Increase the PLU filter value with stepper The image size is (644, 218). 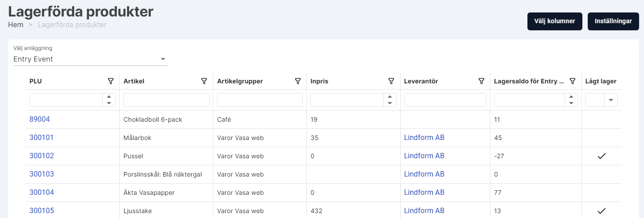click(x=109, y=97)
